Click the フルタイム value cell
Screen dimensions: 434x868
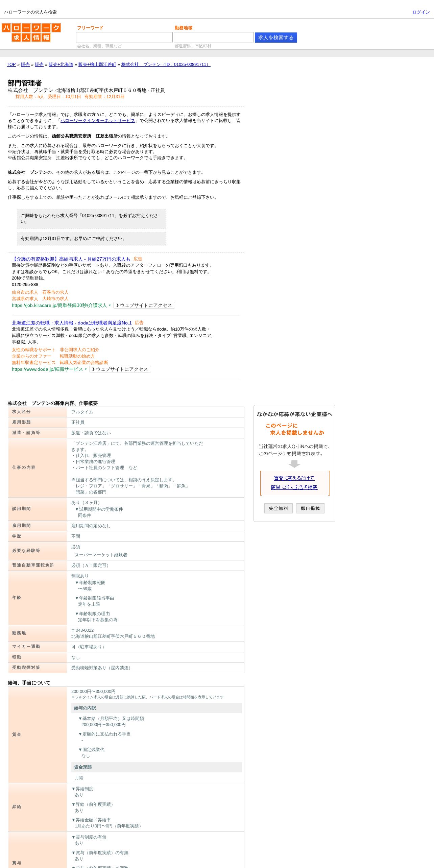coord(155,412)
